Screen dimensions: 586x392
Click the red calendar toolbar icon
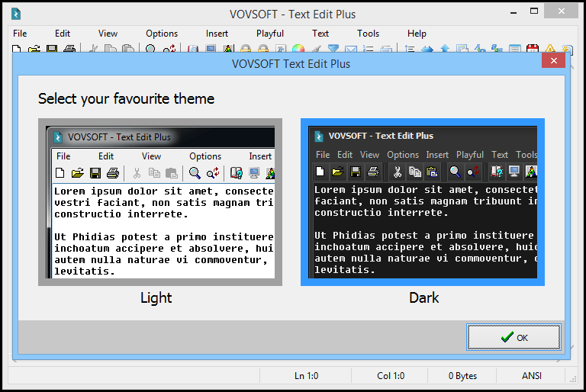click(532, 49)
